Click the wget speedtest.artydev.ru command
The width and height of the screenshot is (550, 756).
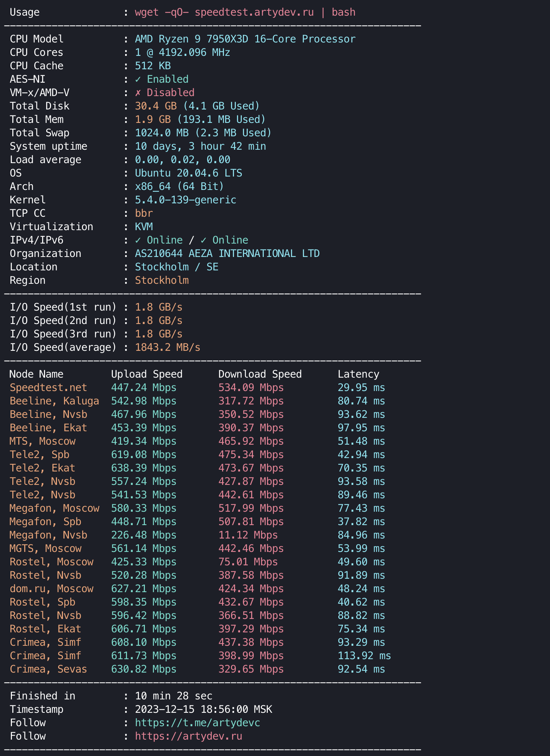point(245,12)
